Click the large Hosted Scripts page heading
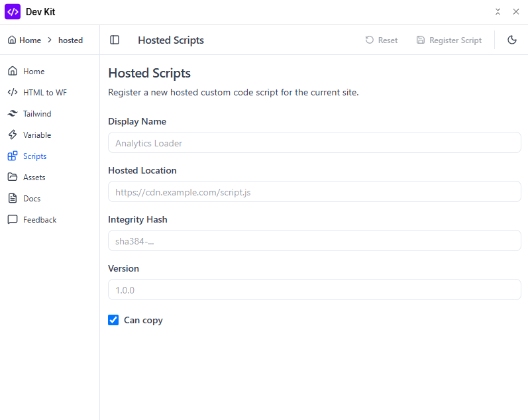Screen dimensions: 528x420 (x=149, y=74)
